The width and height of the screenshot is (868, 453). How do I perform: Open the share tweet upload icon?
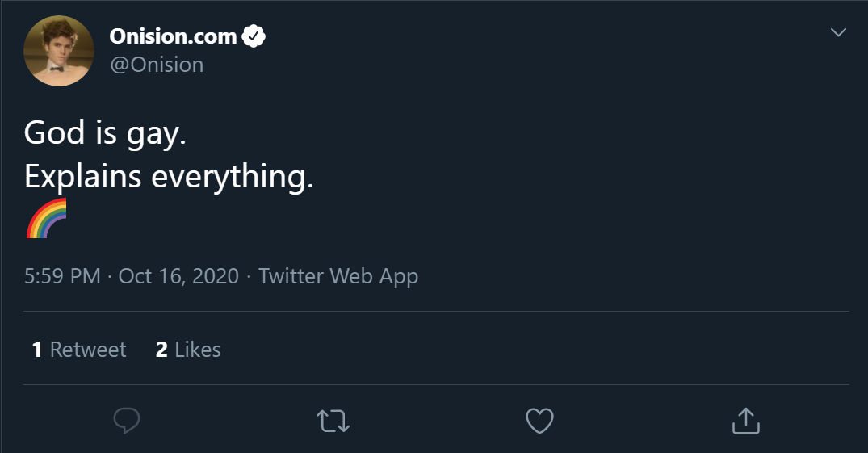click(745, 421)
